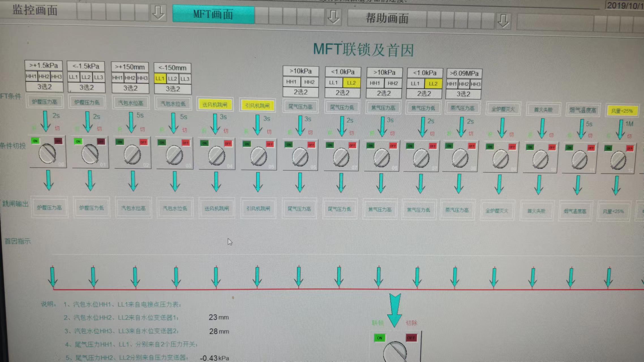This screenshot has width=644, height=362.
Task: Turn the 引风机跳闸 rotary selector switch
Action: point(258,157)
